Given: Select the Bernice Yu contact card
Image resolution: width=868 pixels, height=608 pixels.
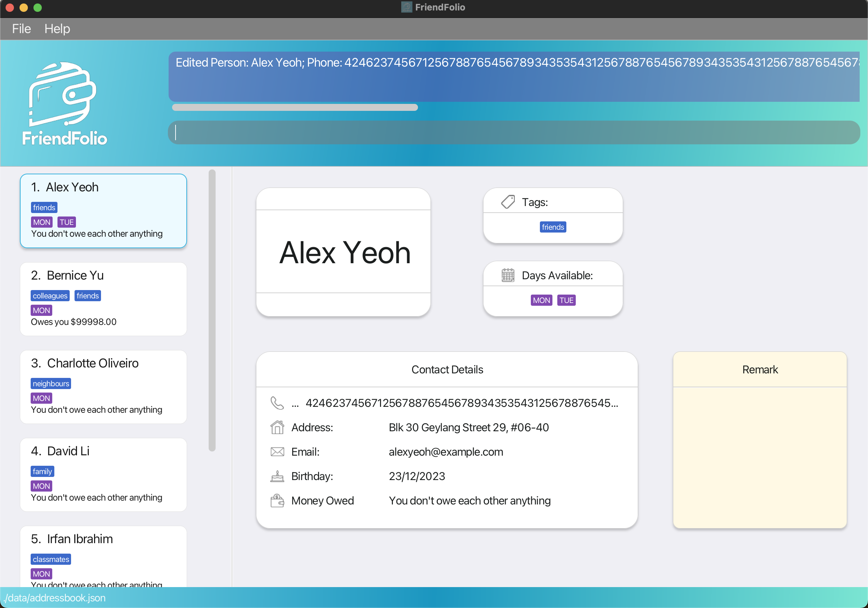Looking at the screenshot, I should (x=103, y=299).
